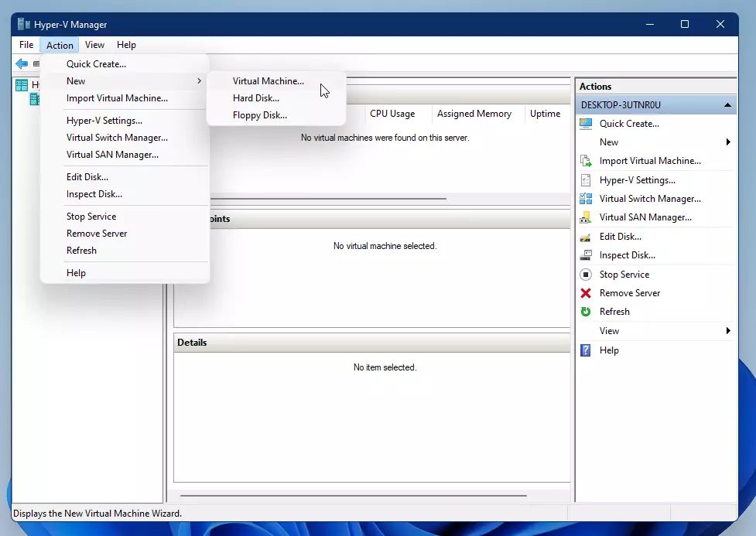Expand the View submenu arrow in Actions pane
The width and height of the screenshot is (756, 536).
728,331
